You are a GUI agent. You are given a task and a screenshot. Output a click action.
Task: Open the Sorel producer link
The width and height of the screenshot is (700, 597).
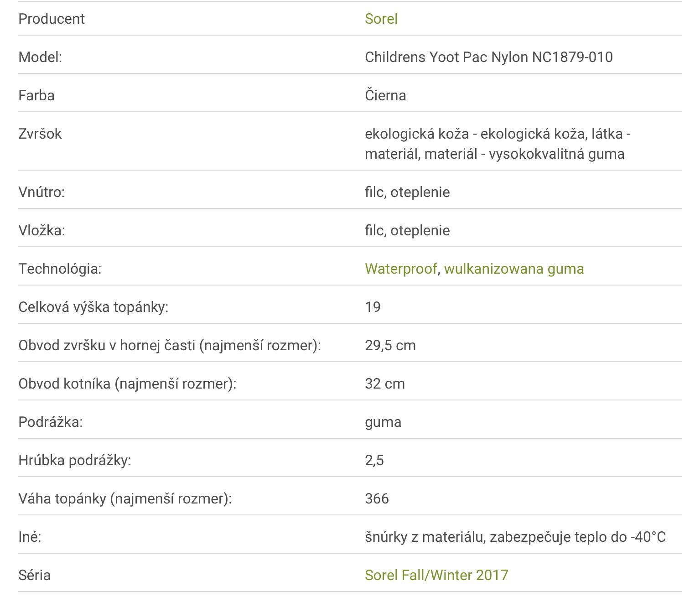[x=381, y=19]
